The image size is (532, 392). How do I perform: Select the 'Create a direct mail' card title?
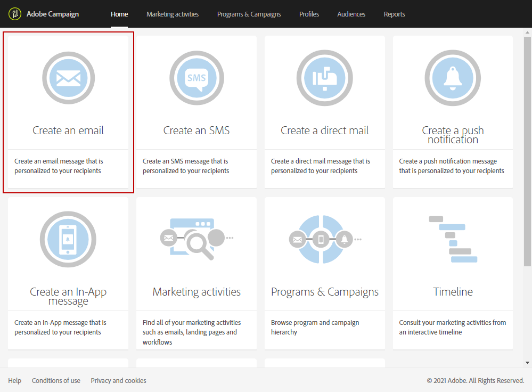(x=325, y=130)
